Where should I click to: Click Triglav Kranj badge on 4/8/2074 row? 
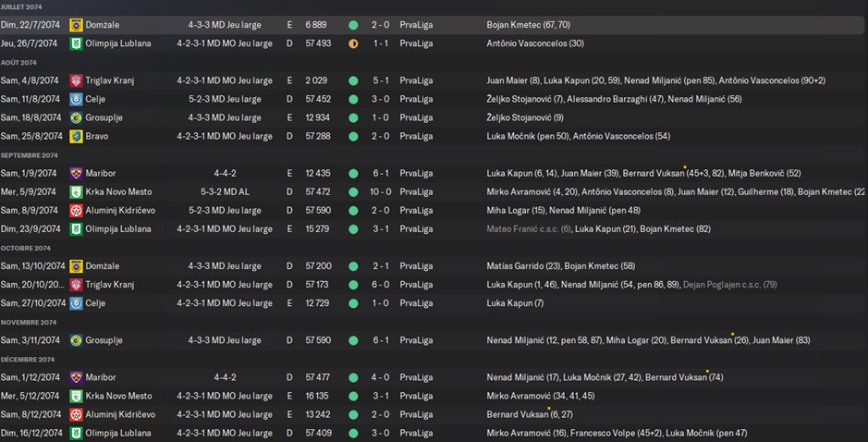[x=76, y=80]
